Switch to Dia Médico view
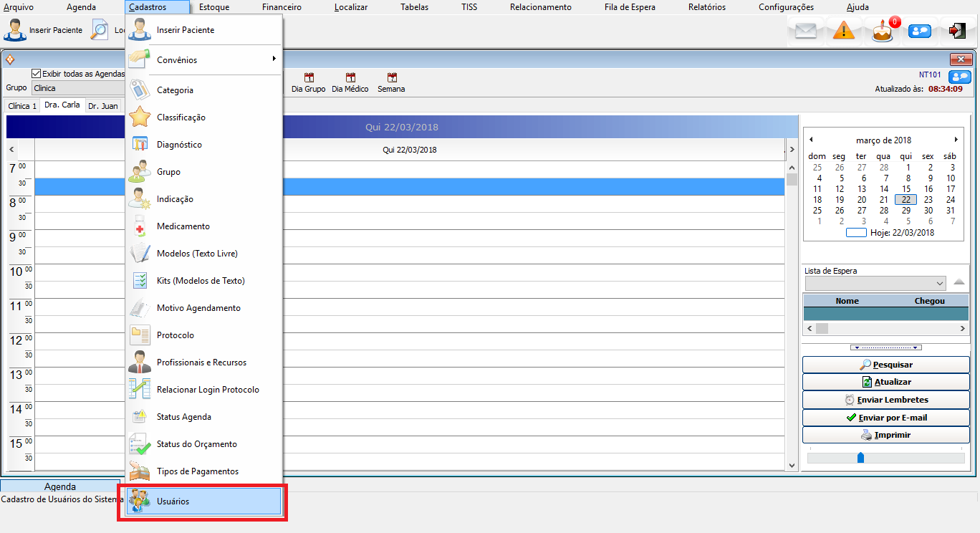980x533 pixels. coord(350,78)
